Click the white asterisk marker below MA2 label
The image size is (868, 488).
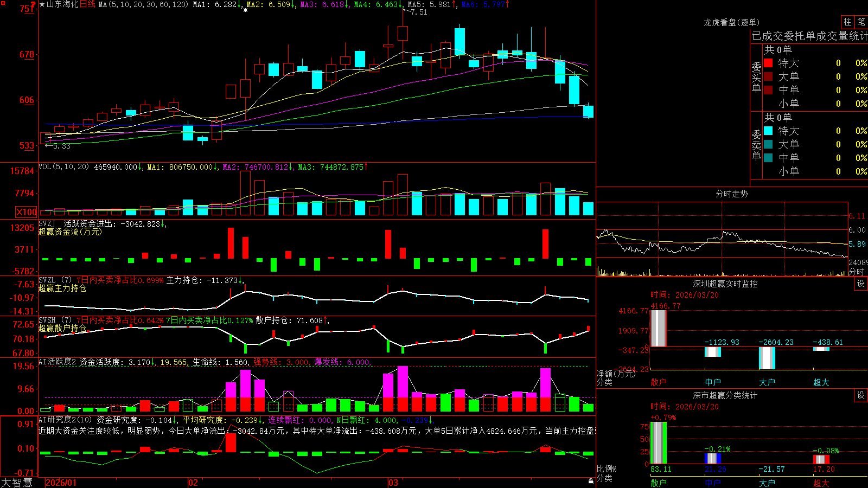coord(245,10)
